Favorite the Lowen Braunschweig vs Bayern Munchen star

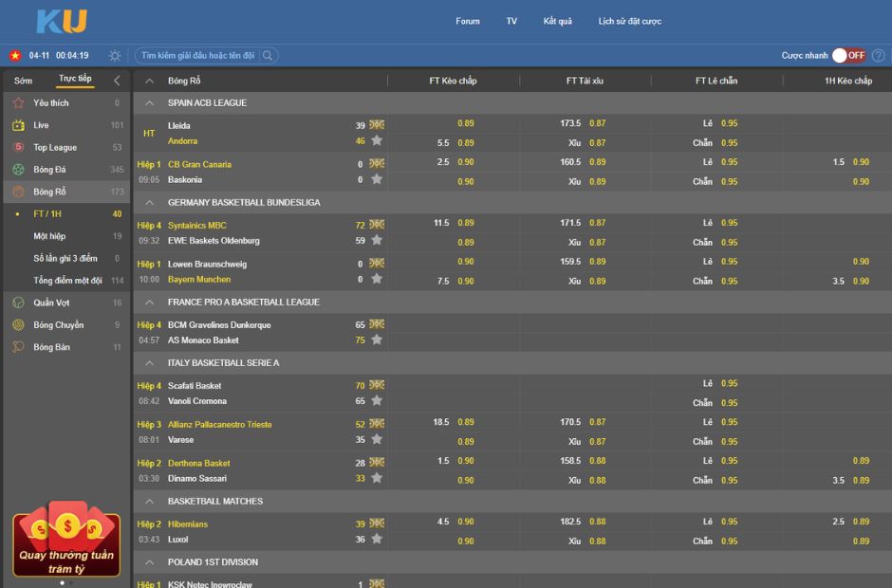[377, 279]
